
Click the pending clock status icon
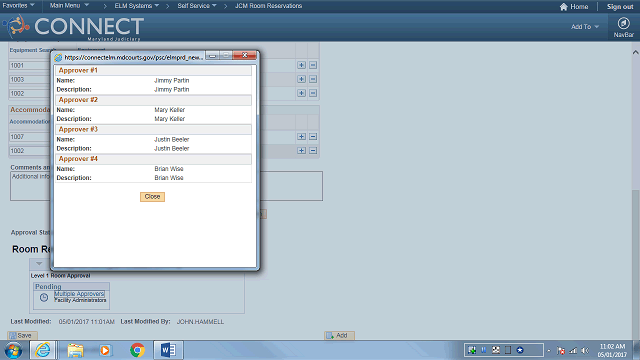(44, 298)
